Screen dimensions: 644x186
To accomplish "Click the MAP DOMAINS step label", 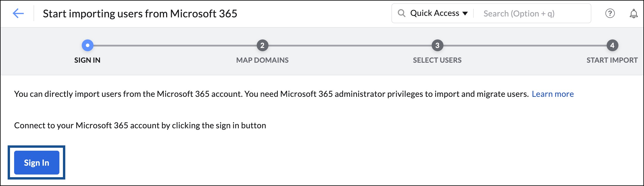I will coord(262,60).
